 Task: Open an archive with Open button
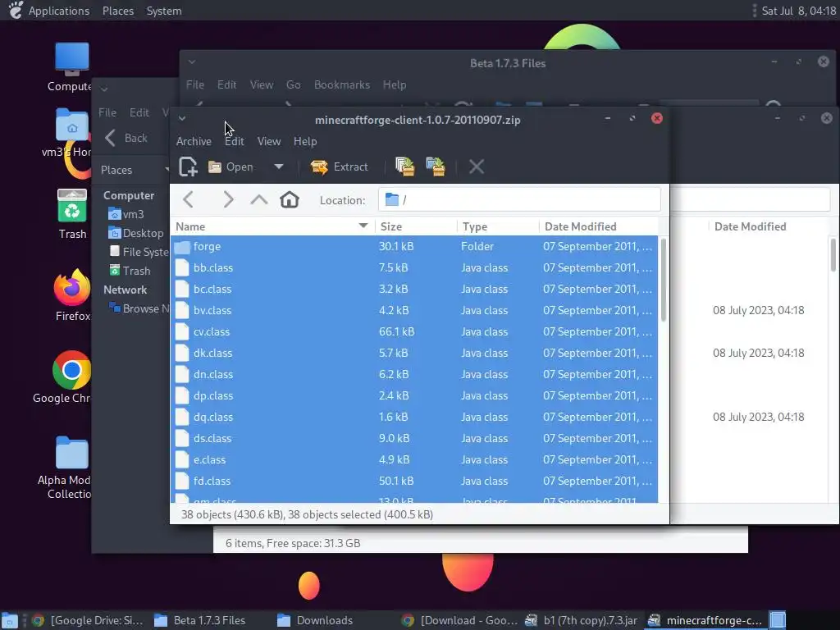click(231, 167)
